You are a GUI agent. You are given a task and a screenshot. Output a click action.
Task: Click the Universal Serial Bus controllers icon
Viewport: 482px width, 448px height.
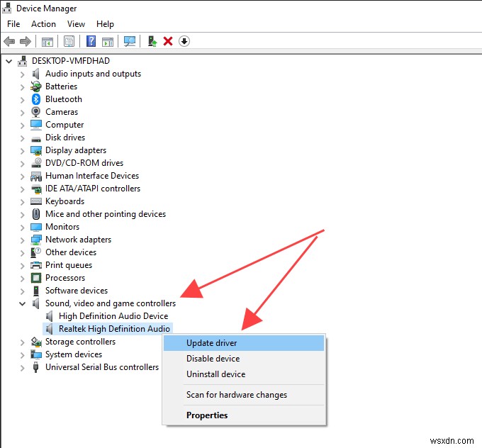coord(35,367)
